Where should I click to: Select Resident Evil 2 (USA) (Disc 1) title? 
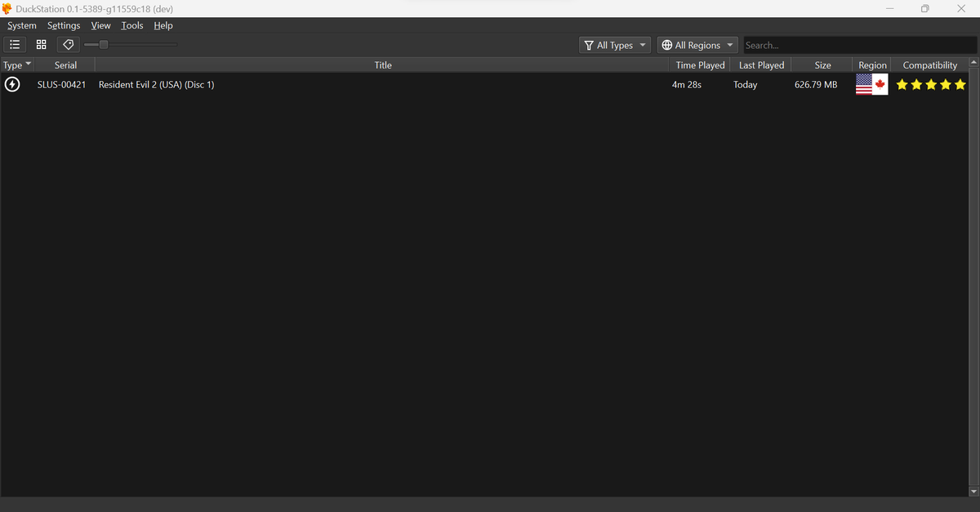(156, 84)
